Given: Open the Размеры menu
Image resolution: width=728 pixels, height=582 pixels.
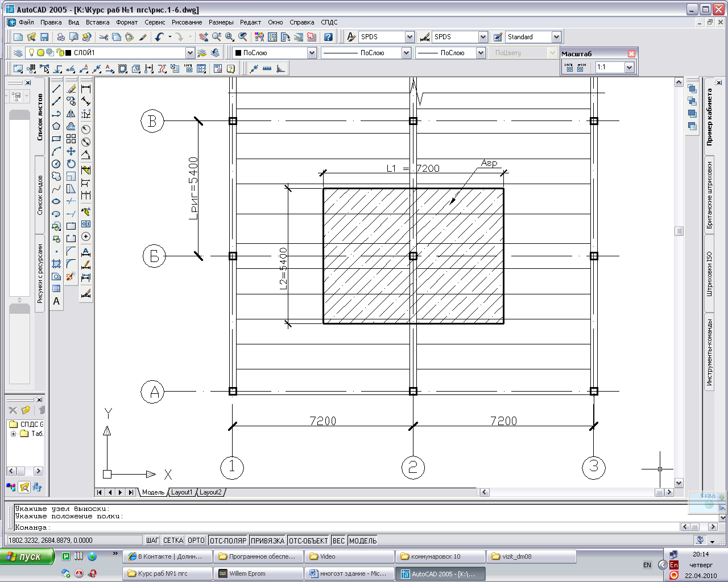Looking at the screenshot, I should 221,22.
